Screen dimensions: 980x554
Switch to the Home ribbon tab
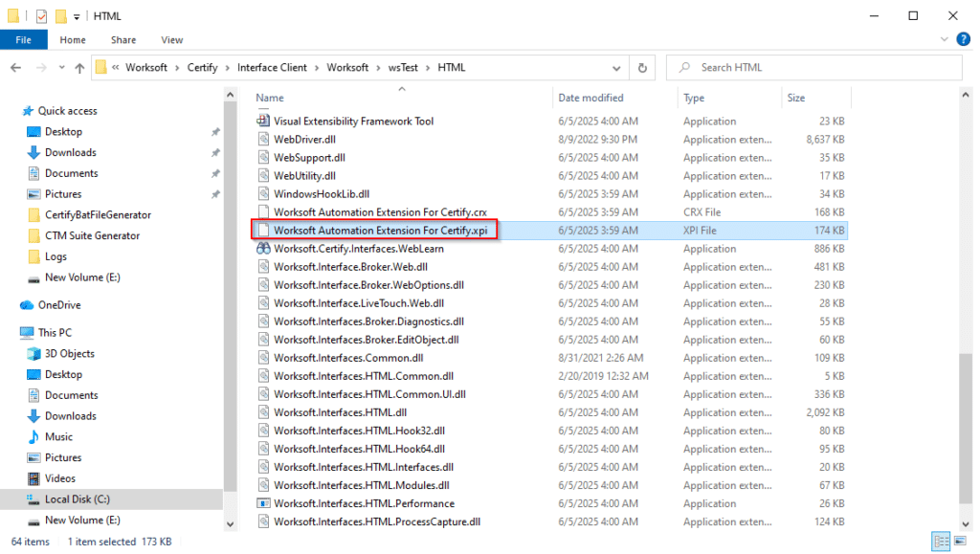click(73, 39)
